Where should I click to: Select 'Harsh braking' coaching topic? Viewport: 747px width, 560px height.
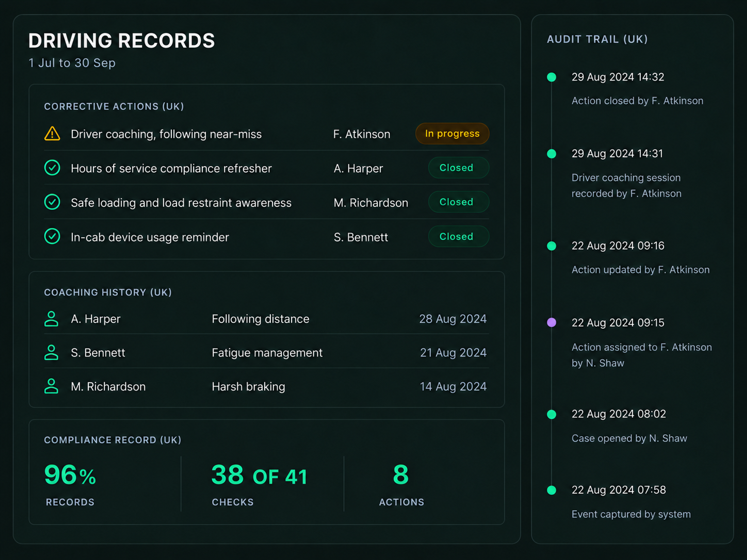click(248, 387)
